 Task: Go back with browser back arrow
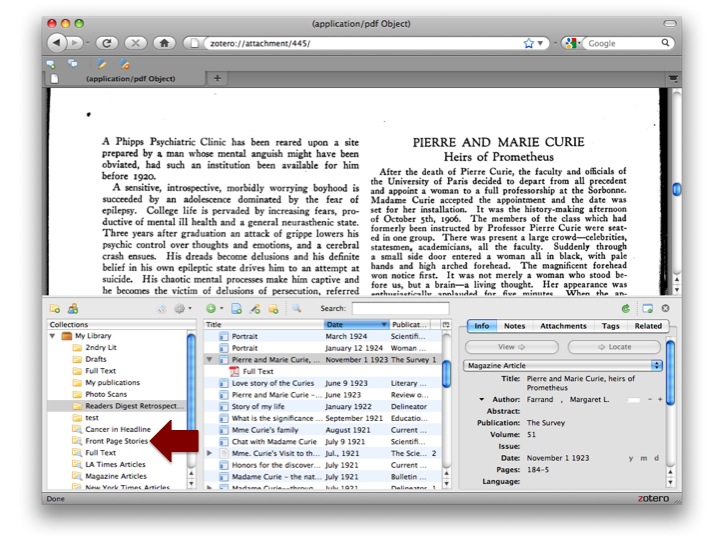[56, 43]
